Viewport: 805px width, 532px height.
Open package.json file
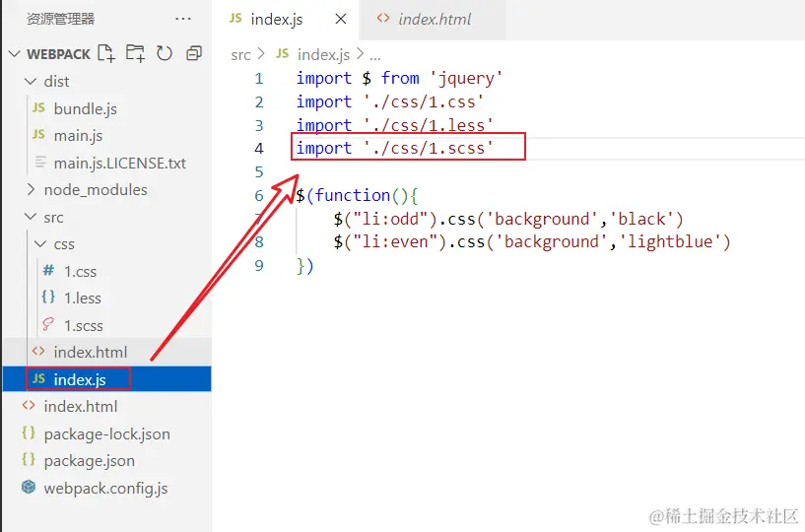[90, 461]
